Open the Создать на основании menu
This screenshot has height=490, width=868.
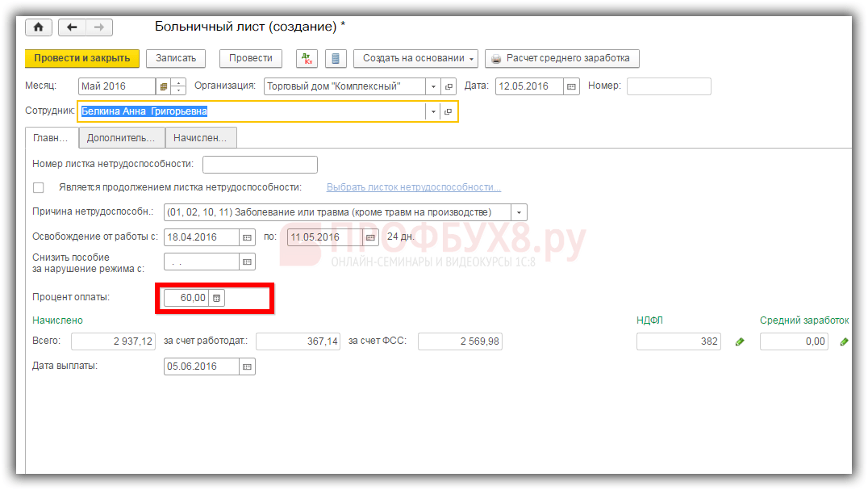[x=415, y=58]
